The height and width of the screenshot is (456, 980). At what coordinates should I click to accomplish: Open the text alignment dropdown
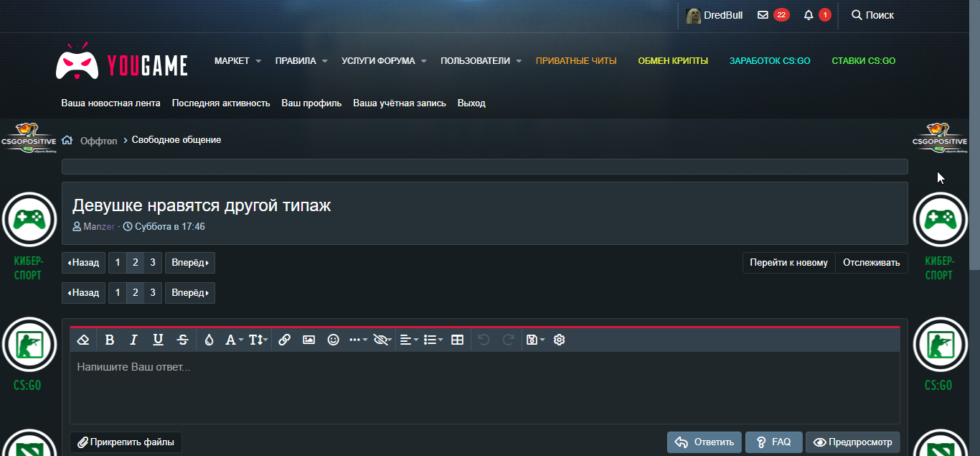pos(409,340)
